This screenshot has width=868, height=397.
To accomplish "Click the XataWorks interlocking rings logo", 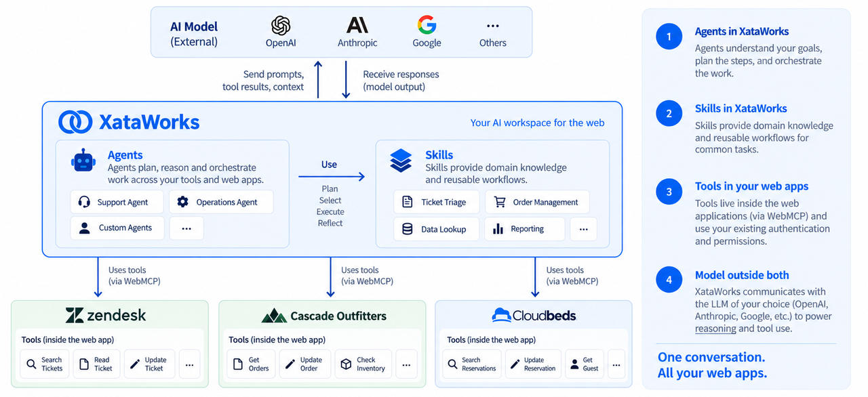I will [75, 122].
